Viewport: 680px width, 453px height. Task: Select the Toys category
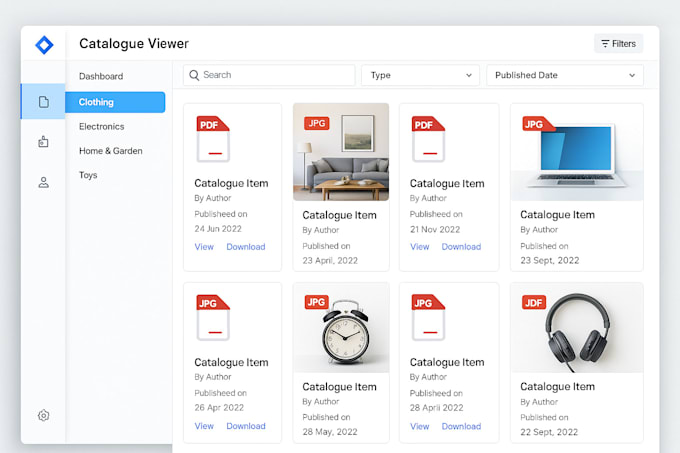[x=88, y=175]
